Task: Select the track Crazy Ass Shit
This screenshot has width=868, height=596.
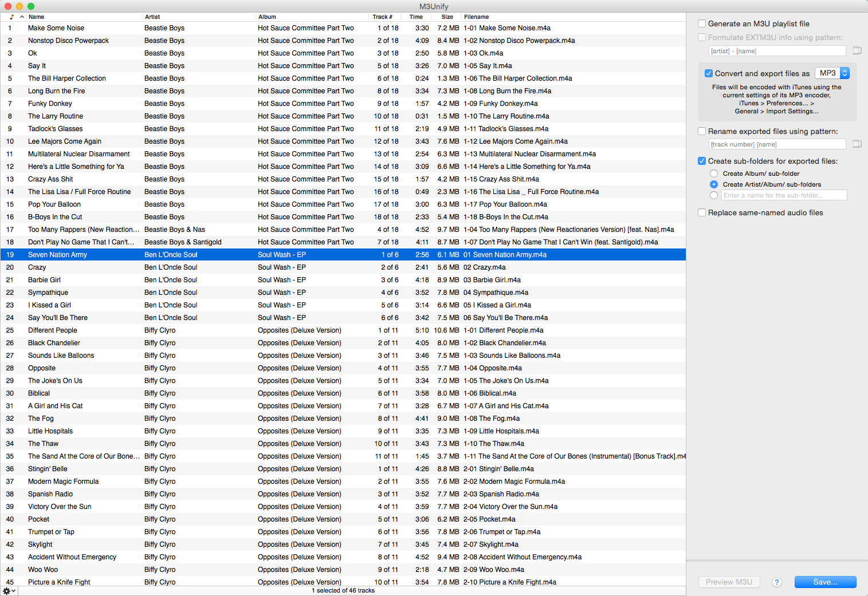Action: click(343, 179)
